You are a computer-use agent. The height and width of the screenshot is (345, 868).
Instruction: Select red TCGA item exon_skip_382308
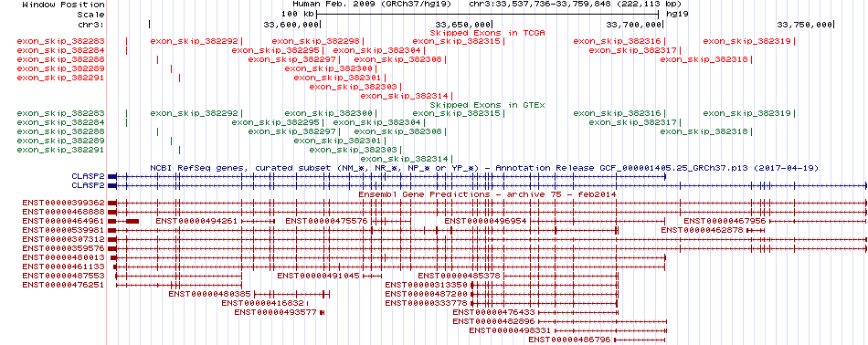[398, 59]
